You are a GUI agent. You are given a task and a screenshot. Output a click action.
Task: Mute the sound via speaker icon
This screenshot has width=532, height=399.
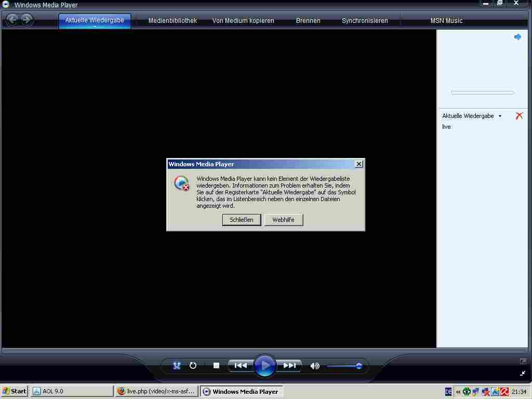coord(314,366)
